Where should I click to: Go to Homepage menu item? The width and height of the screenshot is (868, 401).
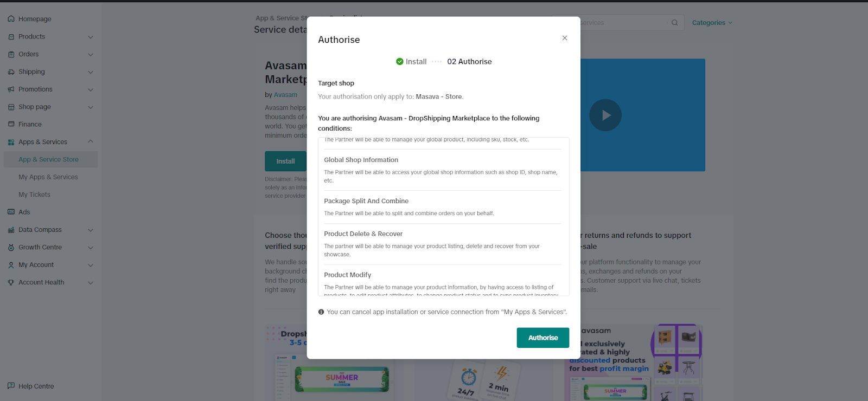click(x=35, y=19)
